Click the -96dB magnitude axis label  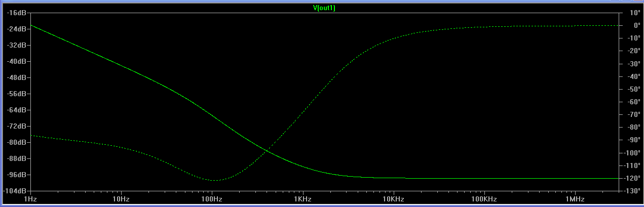[x=17, y=175]
